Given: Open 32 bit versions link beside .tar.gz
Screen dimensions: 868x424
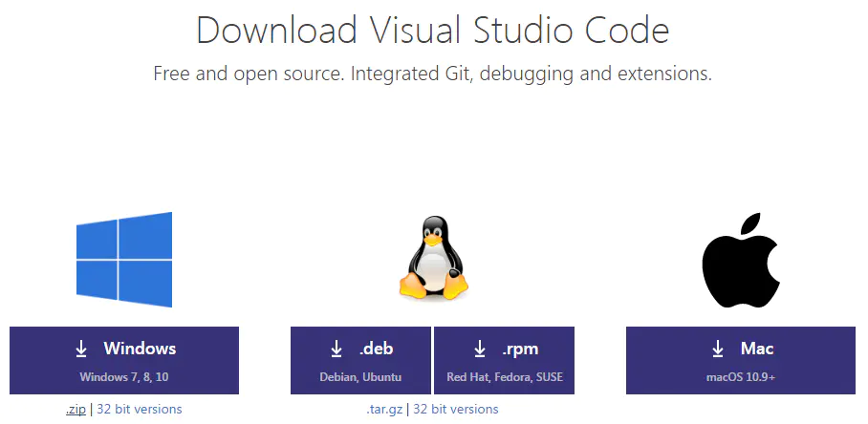Looking at the screenshot, I should click(455, 410).
